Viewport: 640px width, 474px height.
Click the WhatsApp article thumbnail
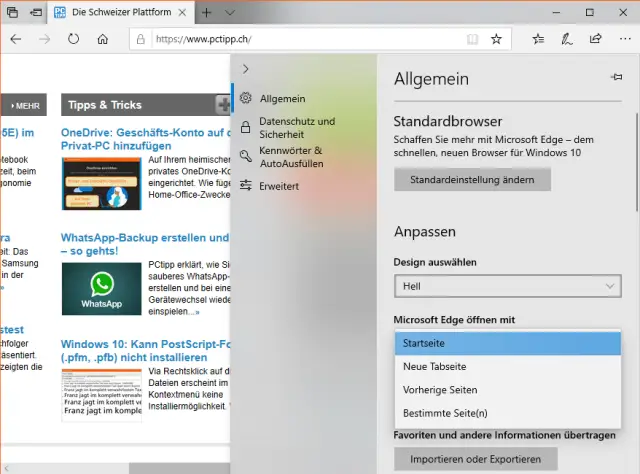102,289
